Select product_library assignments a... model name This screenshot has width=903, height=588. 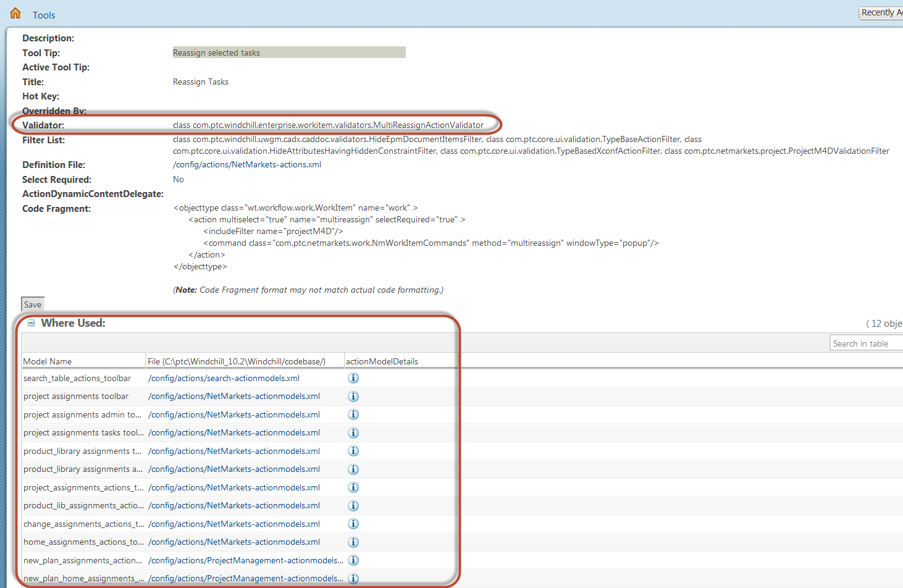[x=83, y=469]
